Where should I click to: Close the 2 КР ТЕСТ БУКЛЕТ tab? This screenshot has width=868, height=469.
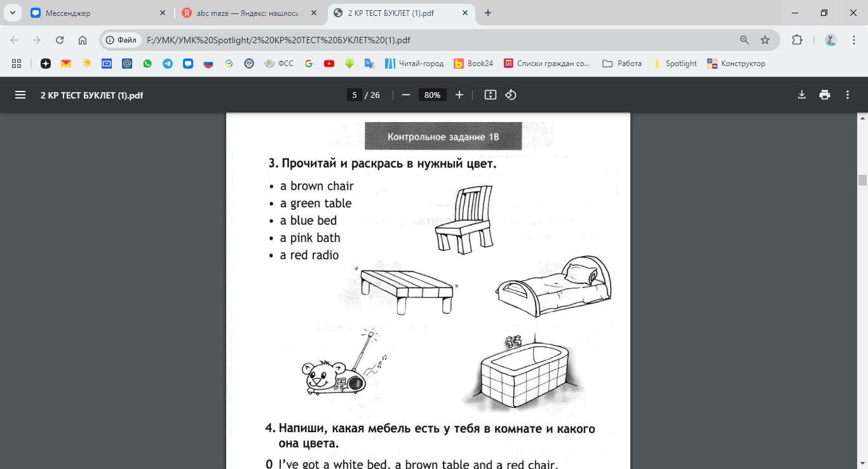[465, 13]
